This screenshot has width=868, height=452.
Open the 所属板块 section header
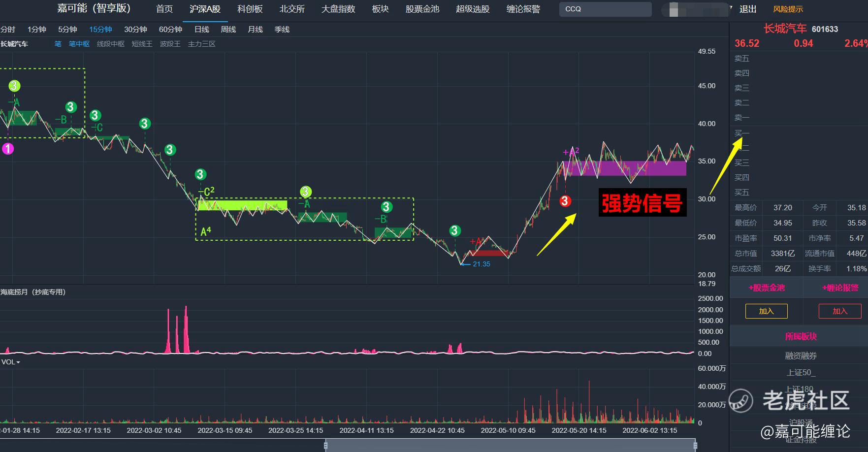point(801,336)
